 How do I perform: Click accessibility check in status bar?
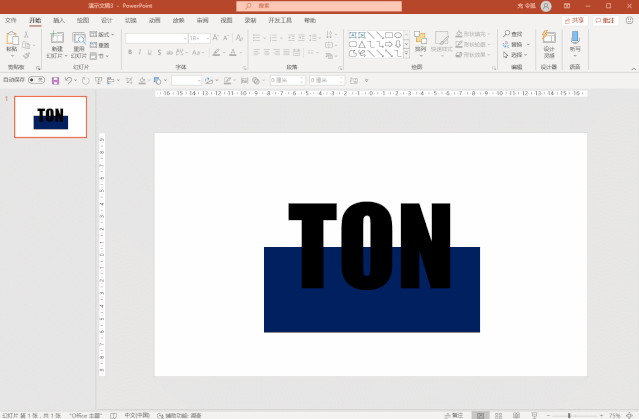pyautogui.click(x=179, y=415)
